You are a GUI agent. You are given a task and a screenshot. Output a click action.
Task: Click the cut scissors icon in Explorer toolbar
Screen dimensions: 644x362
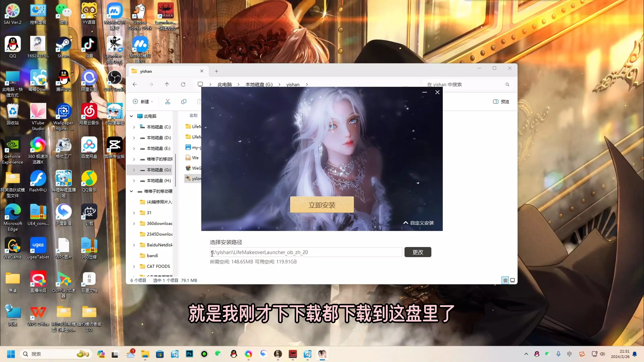(168, 102)
